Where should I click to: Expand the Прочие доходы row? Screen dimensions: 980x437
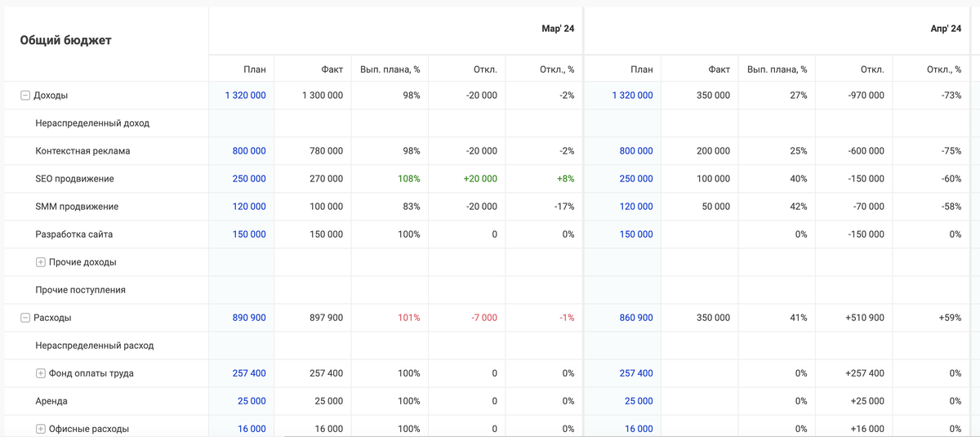(41, 262)
